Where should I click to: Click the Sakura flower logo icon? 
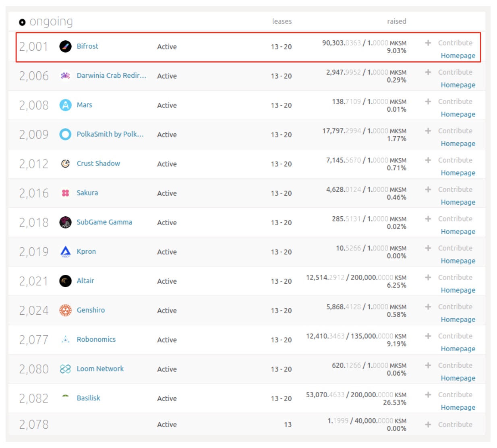pyautogui.click(x=65, y=193)
